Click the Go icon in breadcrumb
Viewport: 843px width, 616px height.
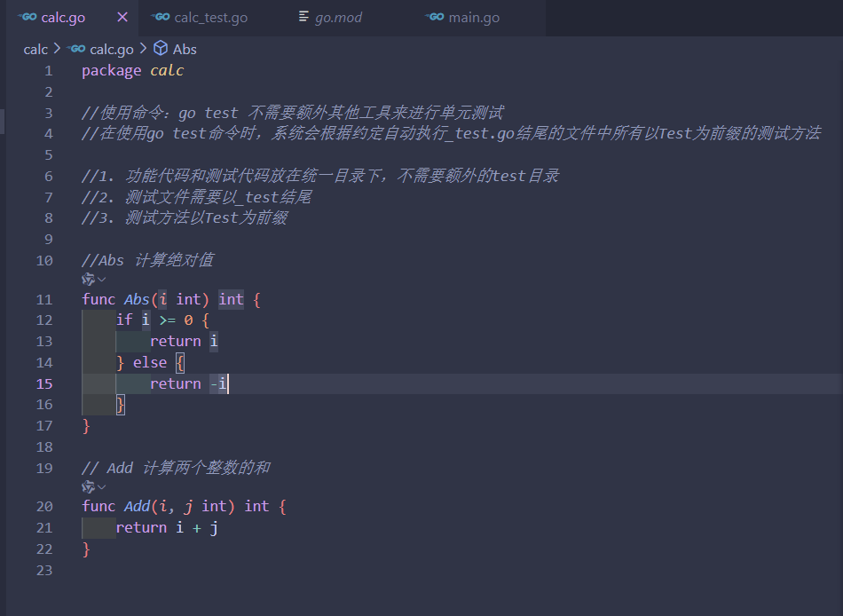point(75,49)
